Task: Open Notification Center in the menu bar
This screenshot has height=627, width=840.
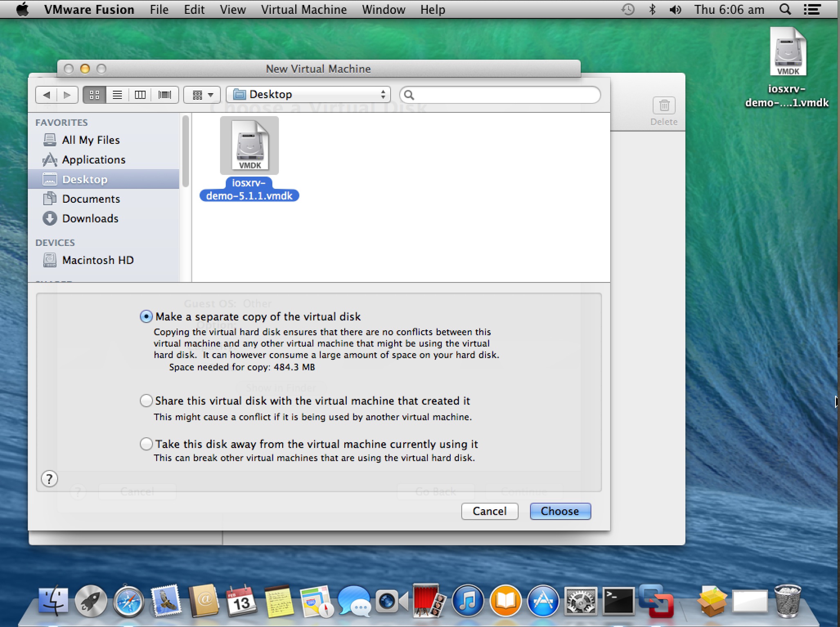Action: (x=812, y=9)
